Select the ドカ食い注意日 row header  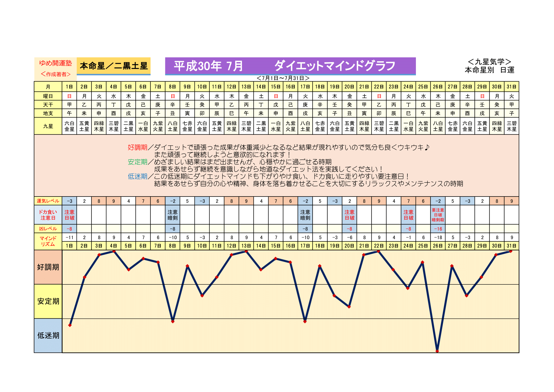48,215
